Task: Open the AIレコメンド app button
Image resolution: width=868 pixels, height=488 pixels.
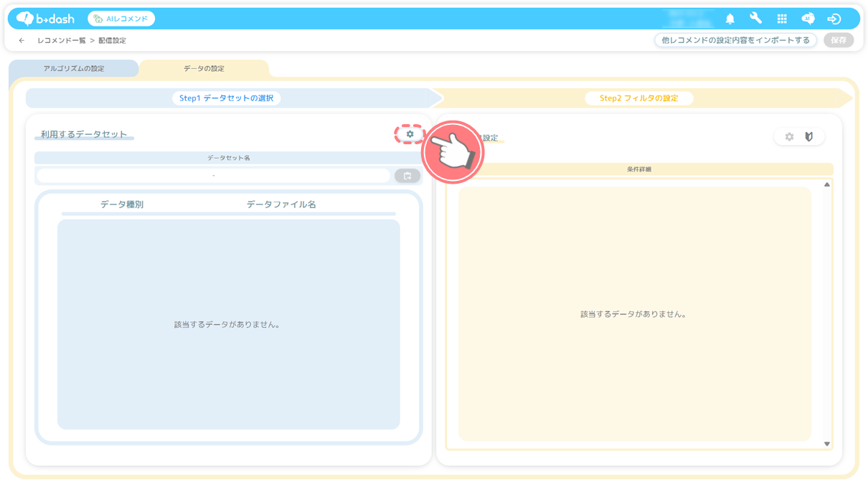Action: coord(121,19)
